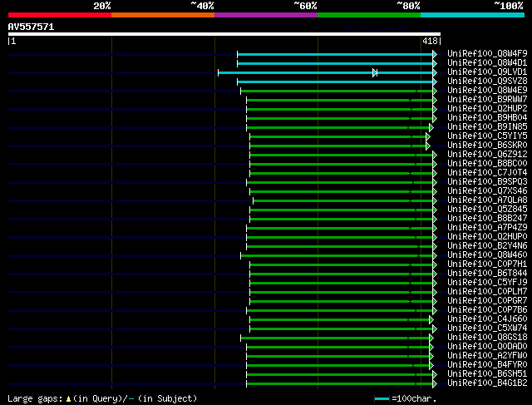Open the UniRef100_B4FYR0 label
Screen dimensions: 532x405
[x=487, y=365]
